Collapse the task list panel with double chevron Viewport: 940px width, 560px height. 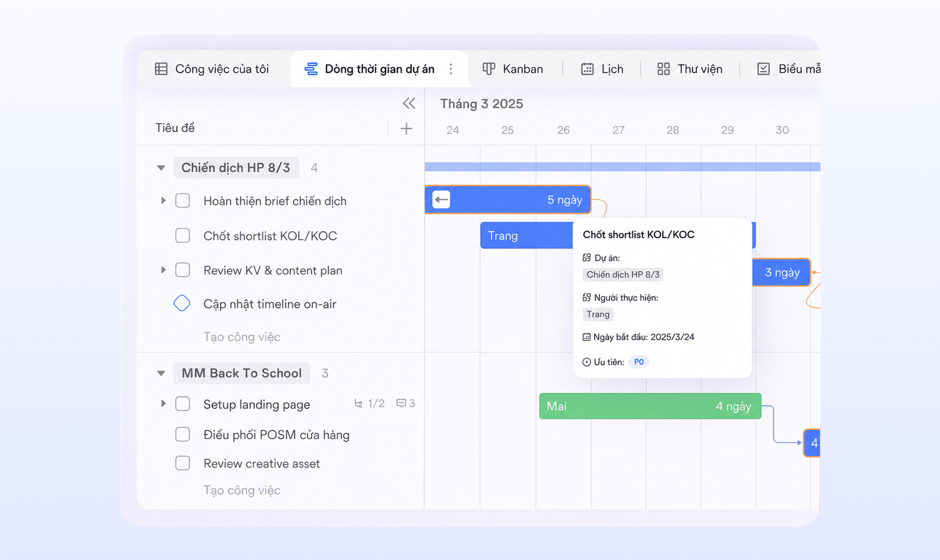click(409, 103)
